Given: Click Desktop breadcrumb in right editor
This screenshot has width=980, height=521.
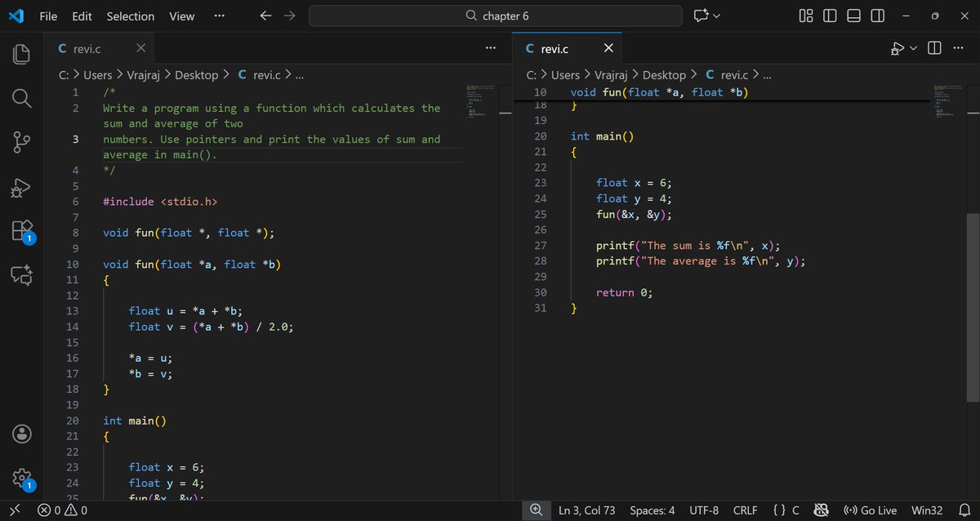Looking at the screenshot, I should [x=664, y=75].
